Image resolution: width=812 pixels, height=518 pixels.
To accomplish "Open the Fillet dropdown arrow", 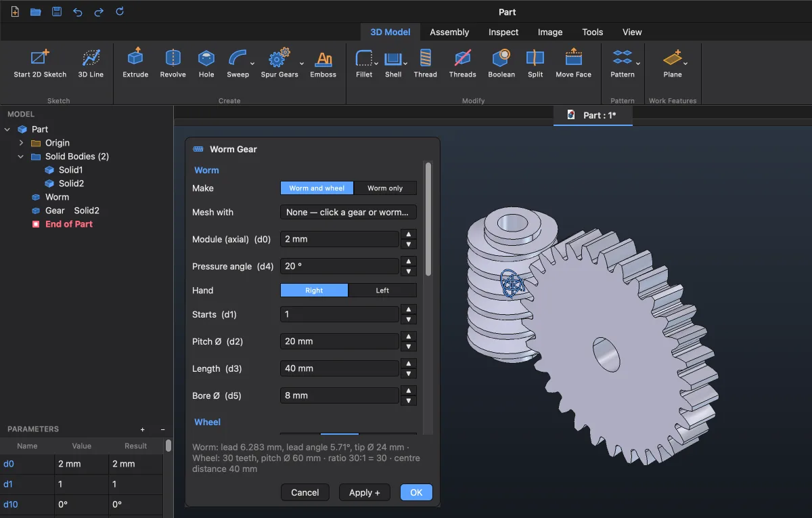I will (x=376, y=64).
